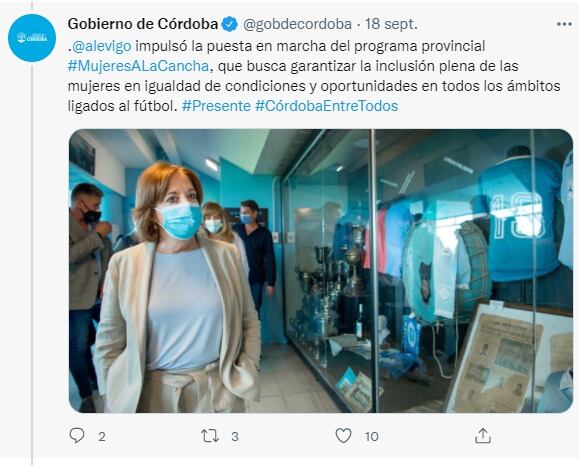579x465 pixels.
Task: Open the #MujeresALaCancha hashtag
Action: click(x=138, y=66)
